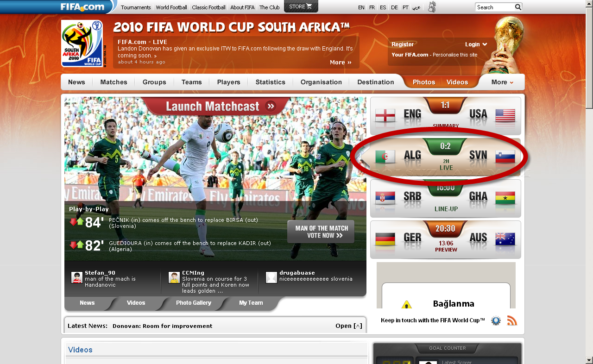Select the My Team tab
Screen dimensions: 593x364
tap(251, 303)
